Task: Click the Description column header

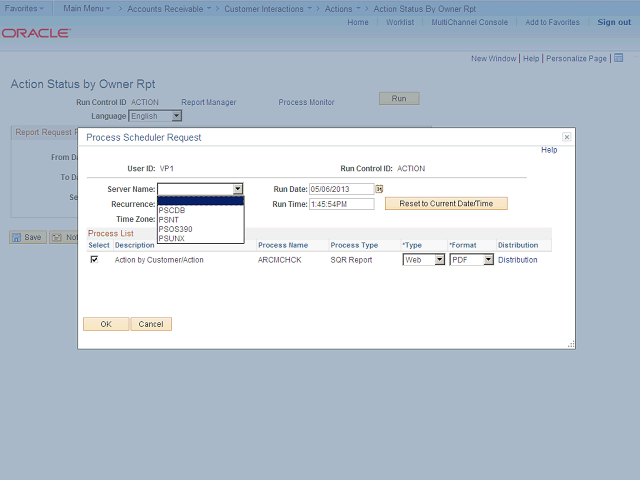Action: (x=135, y=245)
